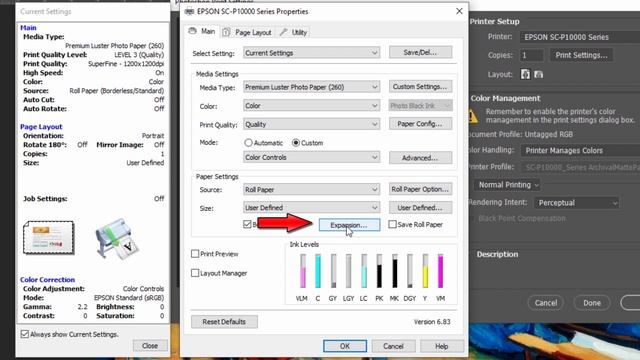This screenshot has height=360, width=640.
Task: Click the MK matte black ink bar
Action: coord(395,271)
